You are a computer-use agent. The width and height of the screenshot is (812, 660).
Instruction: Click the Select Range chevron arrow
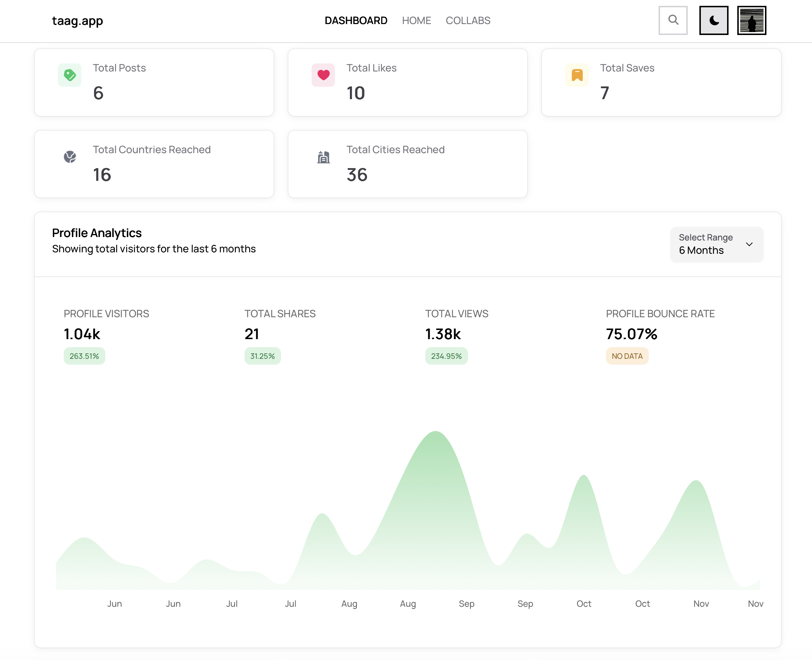[749, 244]
